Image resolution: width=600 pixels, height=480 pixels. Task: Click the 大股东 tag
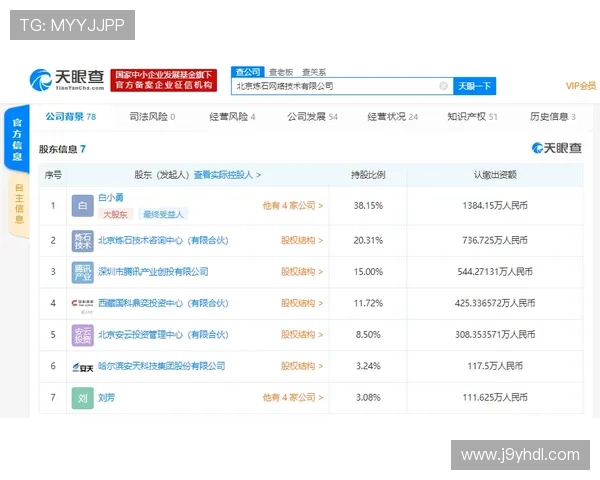[x=116, y=214]
